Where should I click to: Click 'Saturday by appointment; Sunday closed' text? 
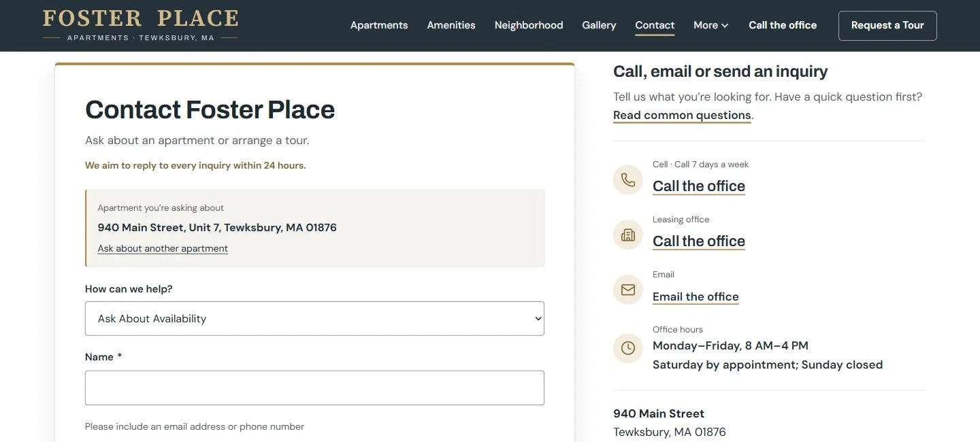coord(768,364)
